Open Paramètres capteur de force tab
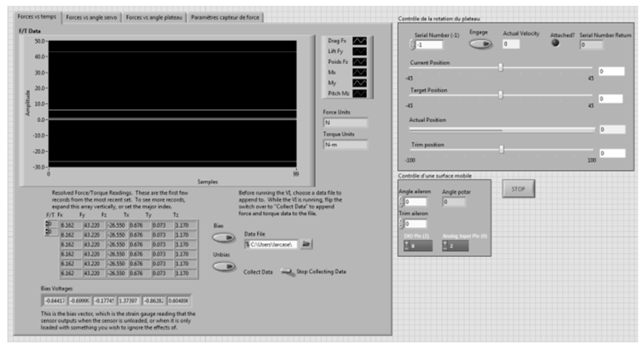Screen dimensions: 644x350 point(225,17)
